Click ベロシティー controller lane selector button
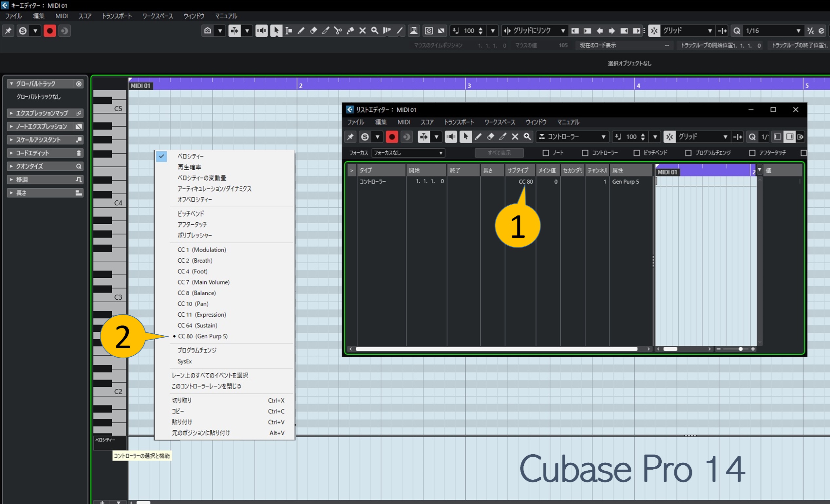The image size is (830, 504). pyautogui.click(x=110, y=443)
